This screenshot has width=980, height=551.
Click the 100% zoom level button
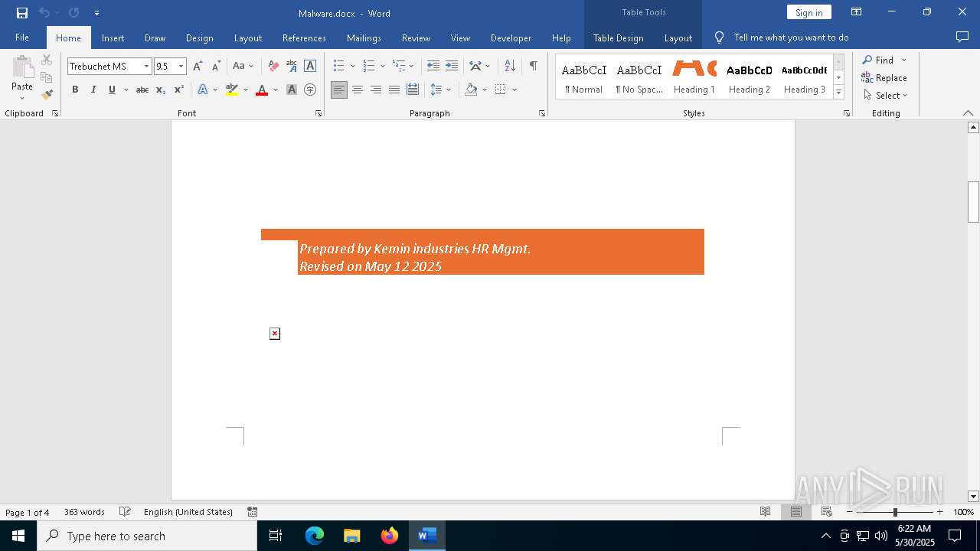click(x=963, y=512)
